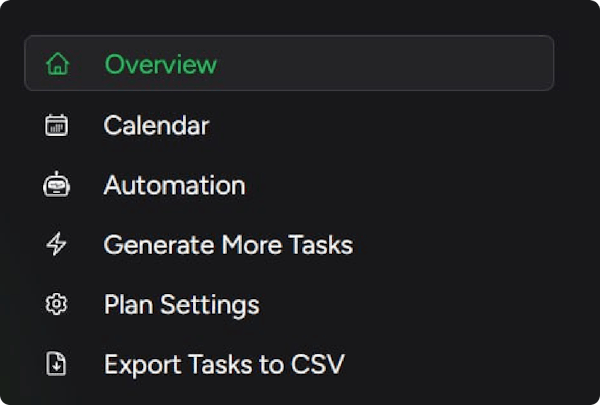Go to the Calendar page
Image resolution: width=600 pixels, height=405 pixels.
pos(156,126)
